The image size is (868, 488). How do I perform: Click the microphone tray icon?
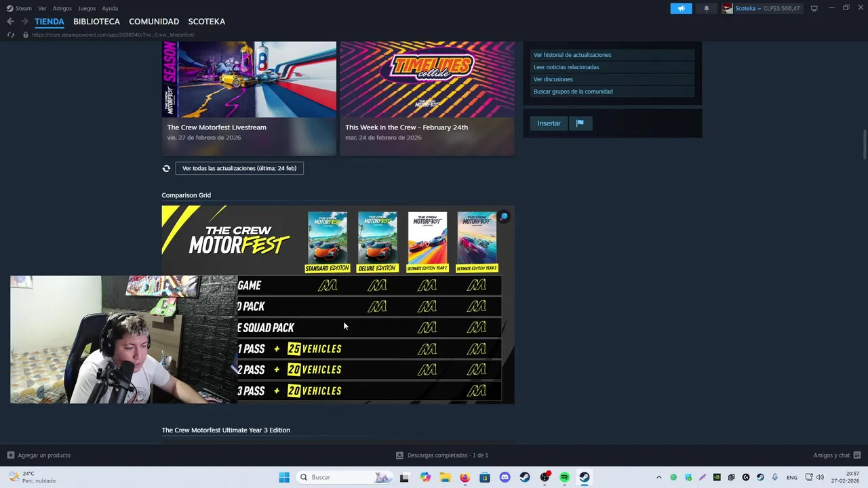(774, 477)
